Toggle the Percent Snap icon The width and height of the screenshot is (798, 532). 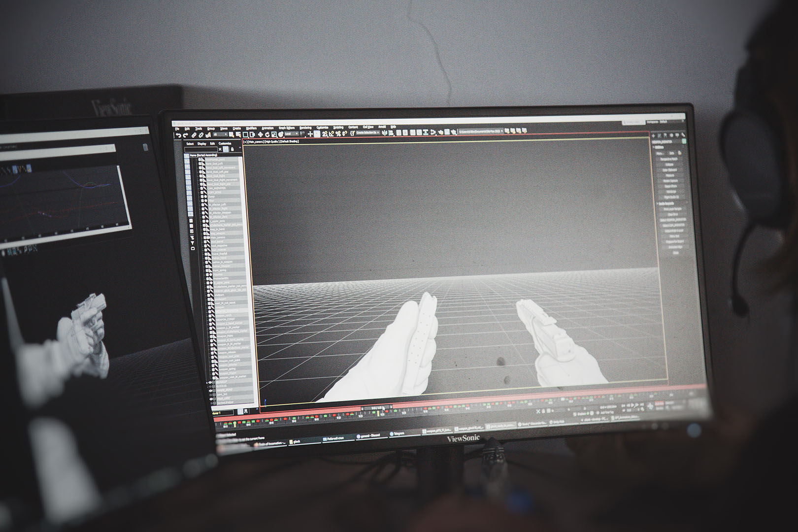(x=338, y=133)
